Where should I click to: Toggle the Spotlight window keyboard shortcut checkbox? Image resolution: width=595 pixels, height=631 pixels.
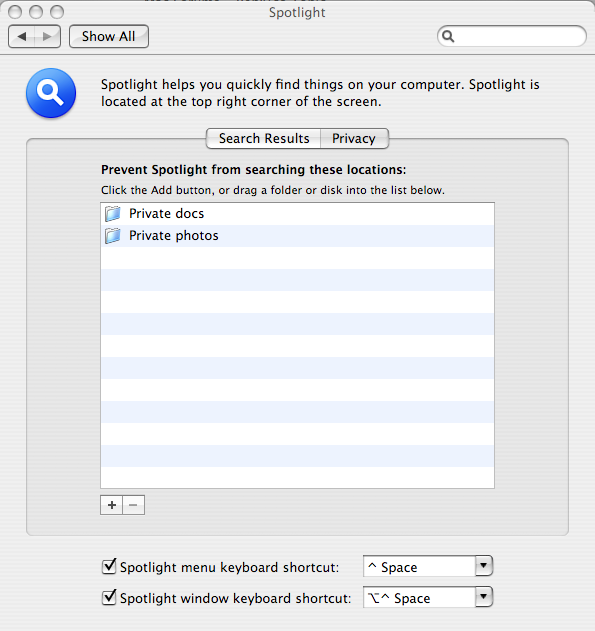[109, 597]
